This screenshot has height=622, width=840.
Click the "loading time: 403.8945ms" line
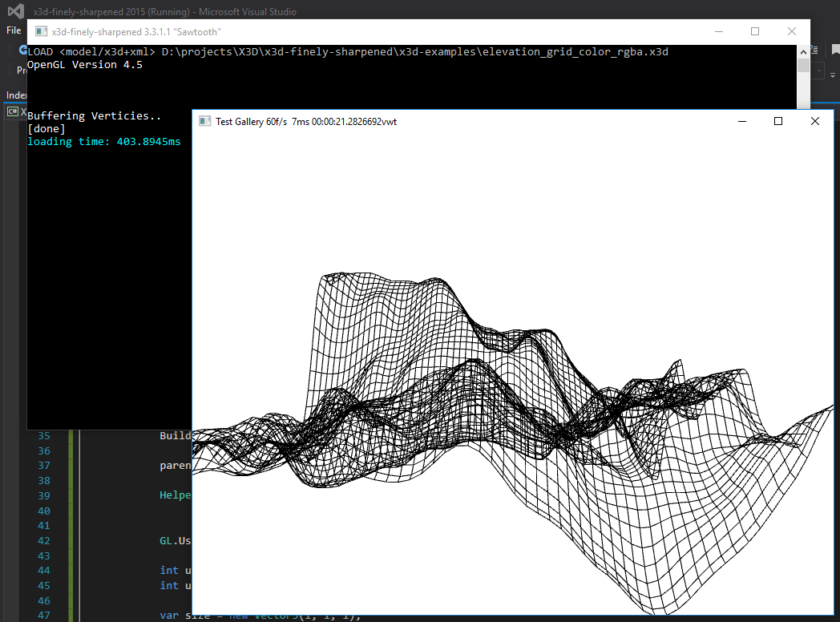point(104,141)
